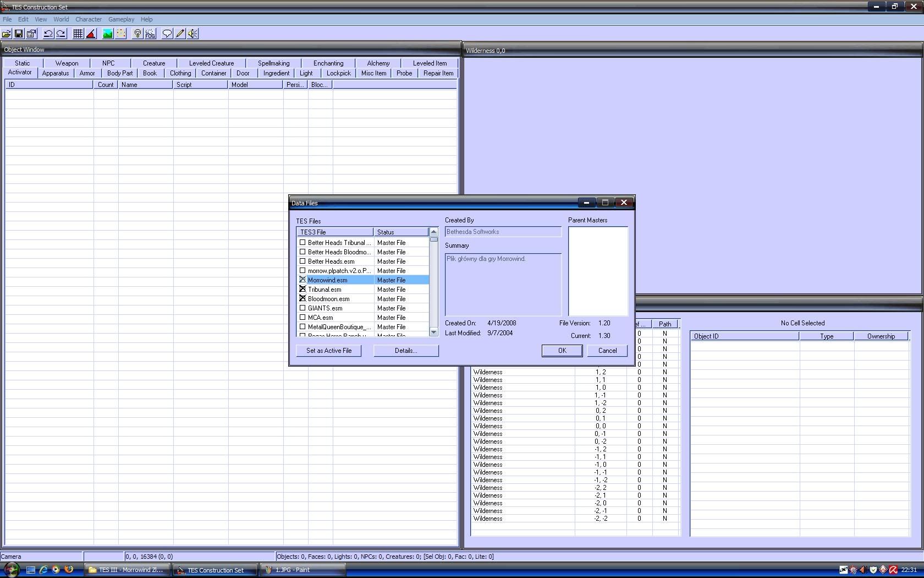The height and width of the screenshot is (578, 924).
Task: Check the MCA.esm checkbox
Action: 302,317
